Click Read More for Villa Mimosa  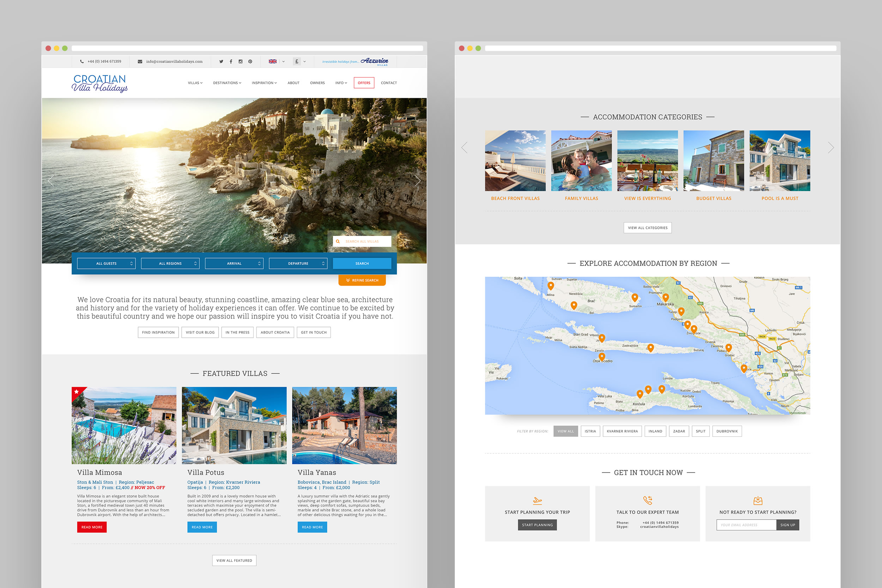coord(92,527)
